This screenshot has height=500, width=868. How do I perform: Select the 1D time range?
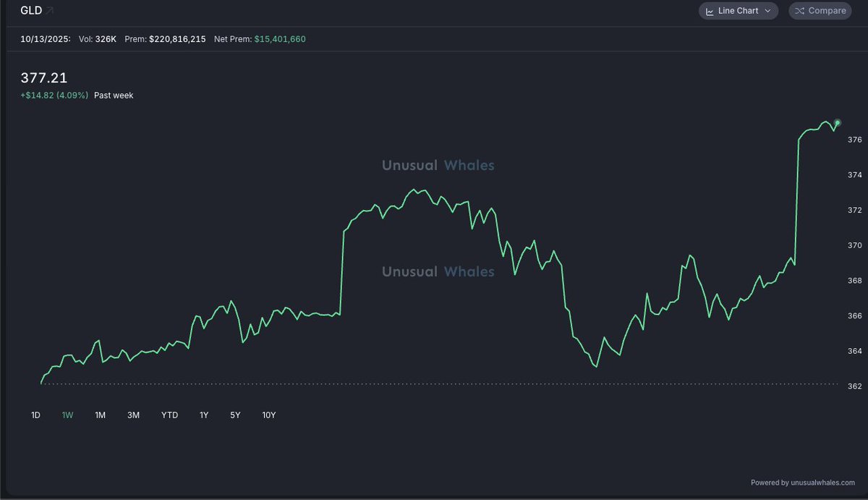(35, 415)
